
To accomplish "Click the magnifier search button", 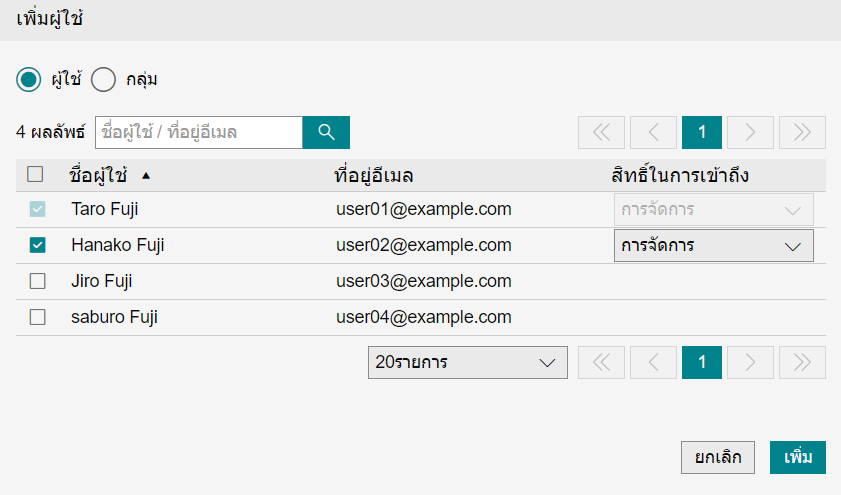I will [326, 132].
